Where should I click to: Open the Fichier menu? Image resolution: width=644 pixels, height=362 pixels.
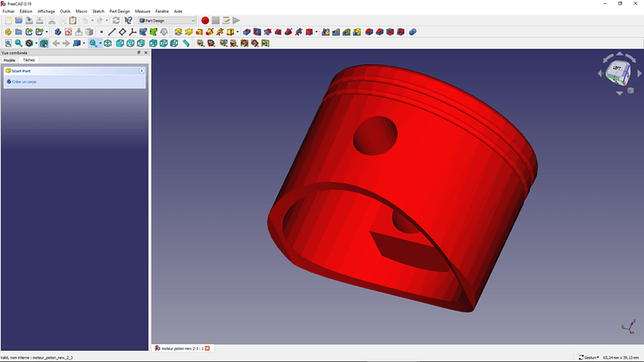click(x=8, y=11)
